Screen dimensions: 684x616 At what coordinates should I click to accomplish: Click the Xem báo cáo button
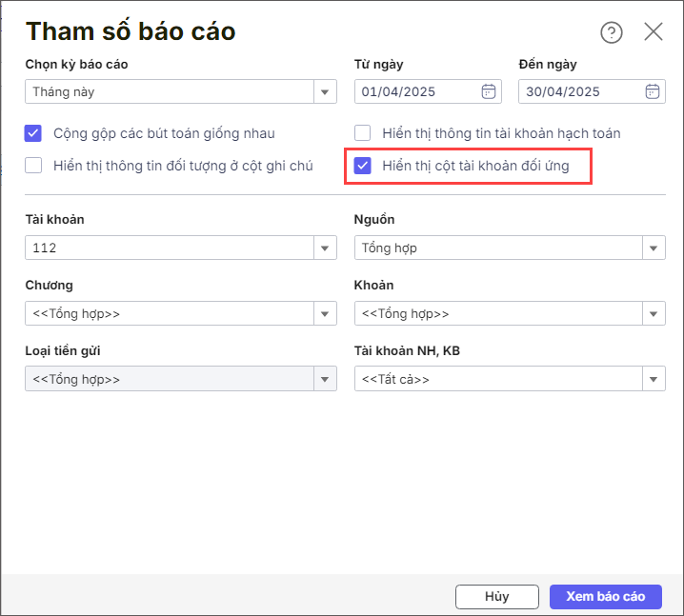click(606, 596)
